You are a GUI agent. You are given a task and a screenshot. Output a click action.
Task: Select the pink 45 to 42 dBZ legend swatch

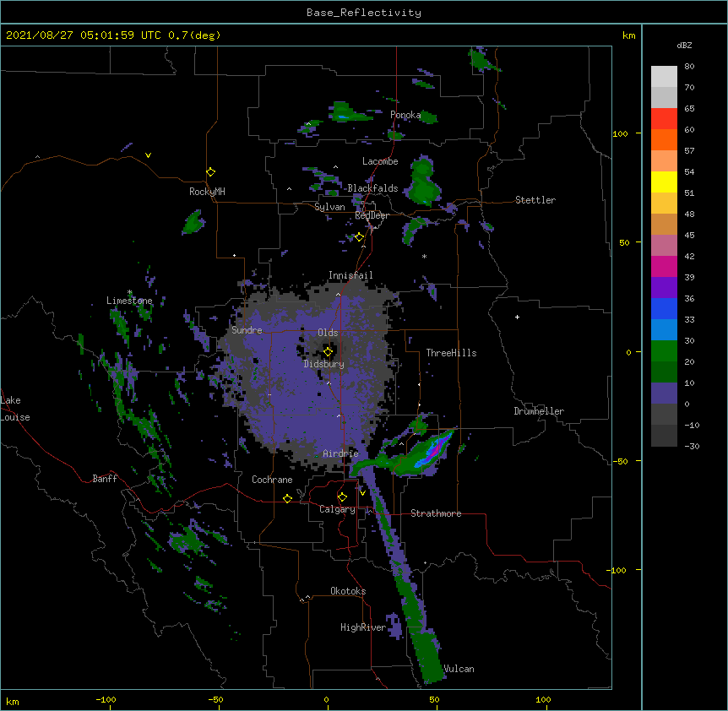coord(664,246)
